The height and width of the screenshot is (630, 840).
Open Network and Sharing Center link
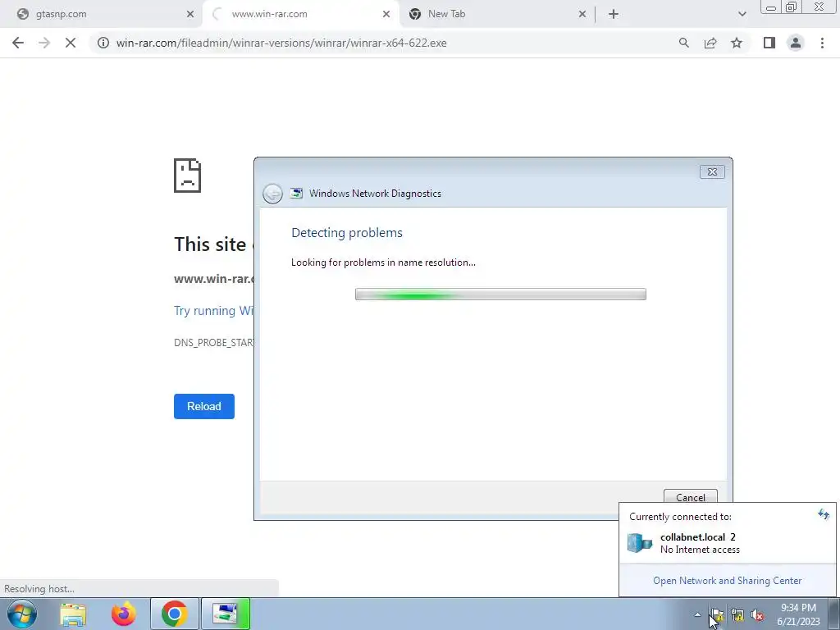point(727,581)
